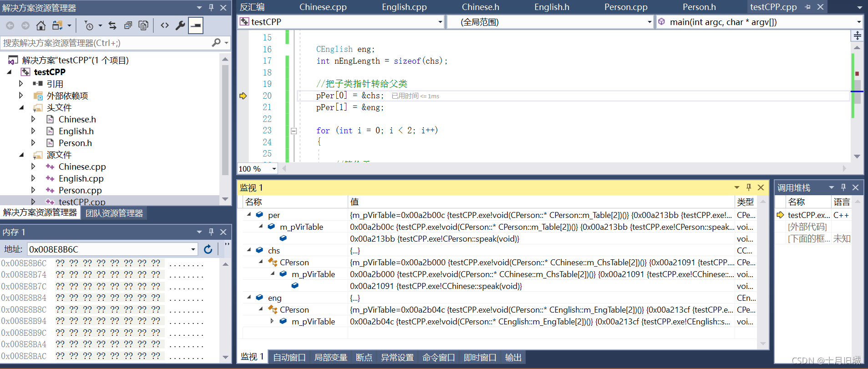
Task: Switch to the 反汇编 tab
Action: point(252,7)
